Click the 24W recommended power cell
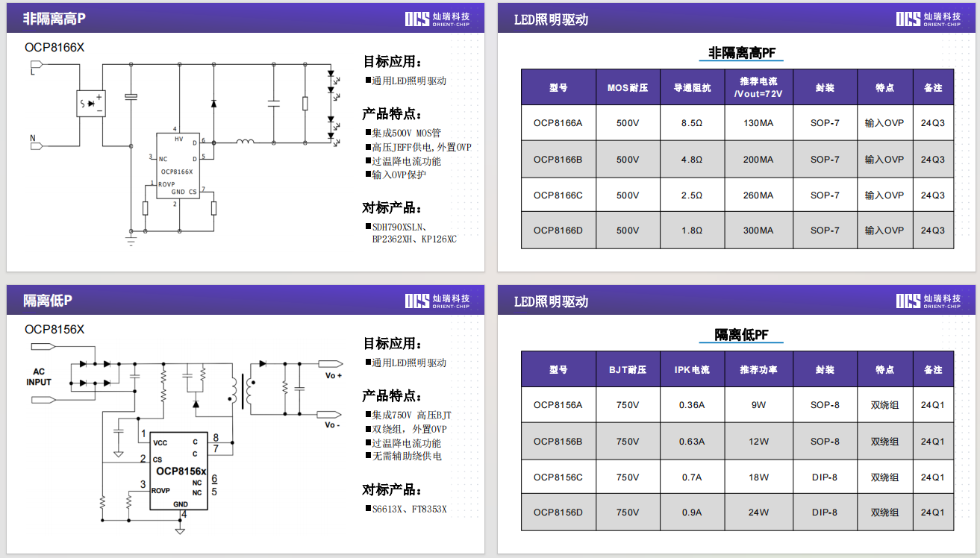The image size is (980, 558). [758, 512]
